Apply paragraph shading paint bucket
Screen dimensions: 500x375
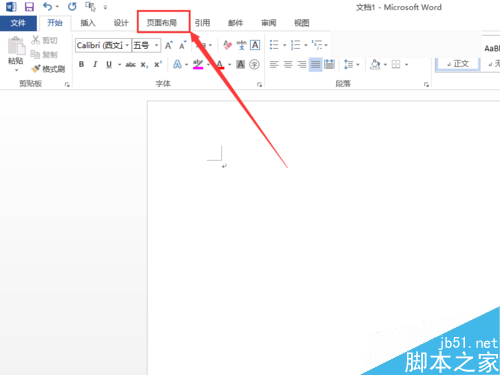(x=375, y=64)
